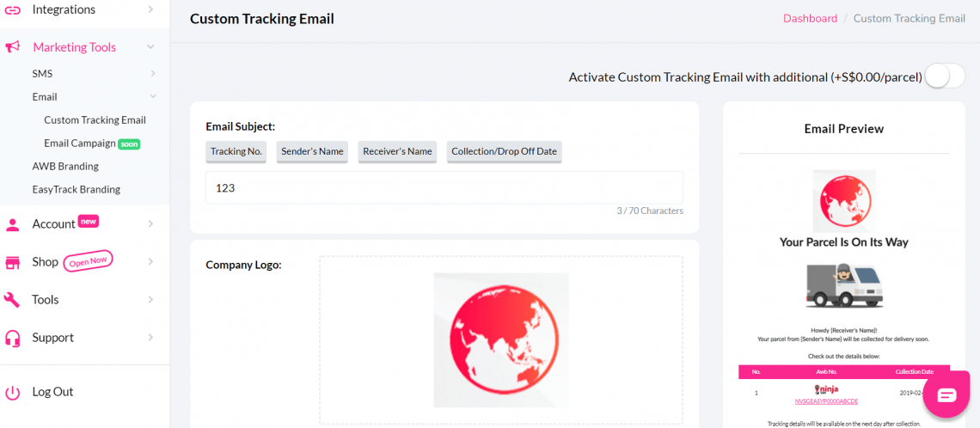Expand the SMS submenu chevron
Viewport: 980px width, 428px height.
pyautogui.click(x=152, y=74)
